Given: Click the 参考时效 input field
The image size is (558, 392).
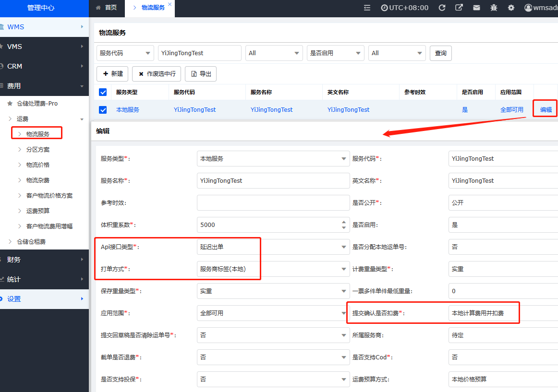Looking at the screenshot, I should tap(273, 203).
